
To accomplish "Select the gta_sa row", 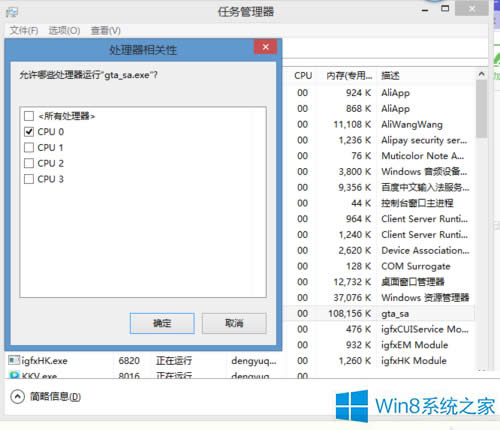I will [379, 313].
